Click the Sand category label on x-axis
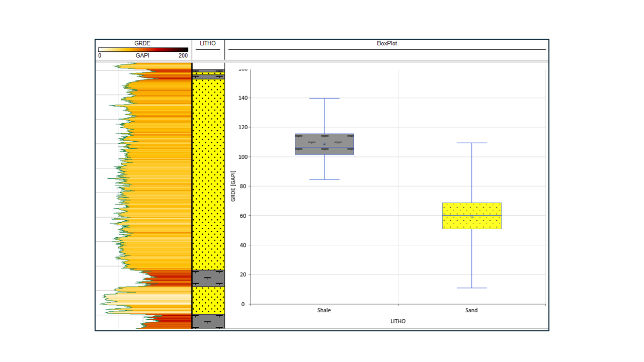 471,310
